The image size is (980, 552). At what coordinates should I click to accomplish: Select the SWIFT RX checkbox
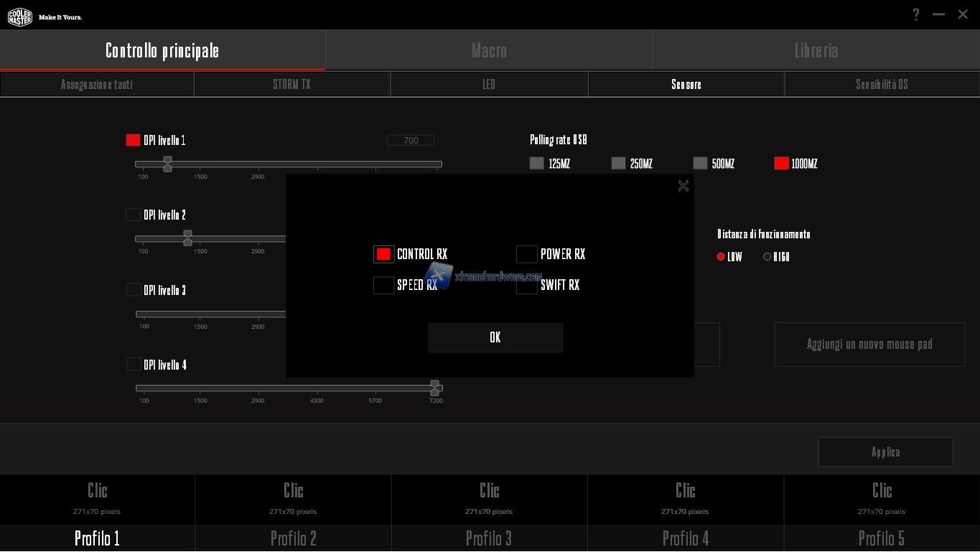pyautogui.click(x=526, y=285)
